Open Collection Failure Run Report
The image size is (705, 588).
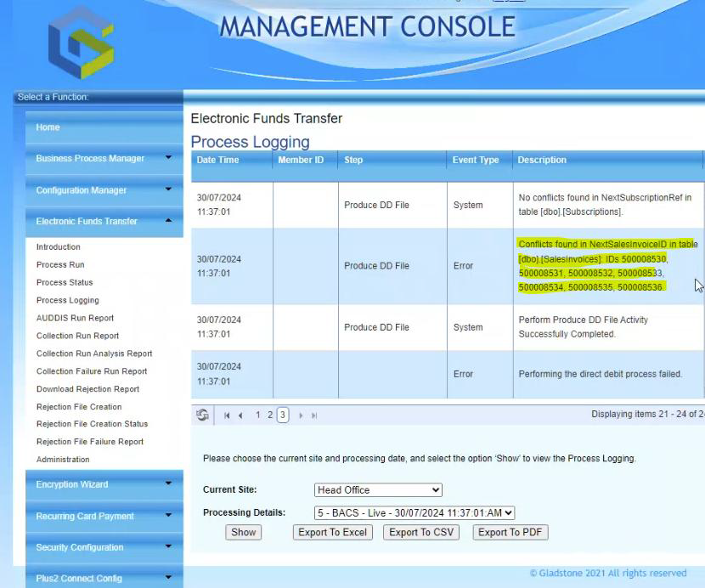click(92, 371)
